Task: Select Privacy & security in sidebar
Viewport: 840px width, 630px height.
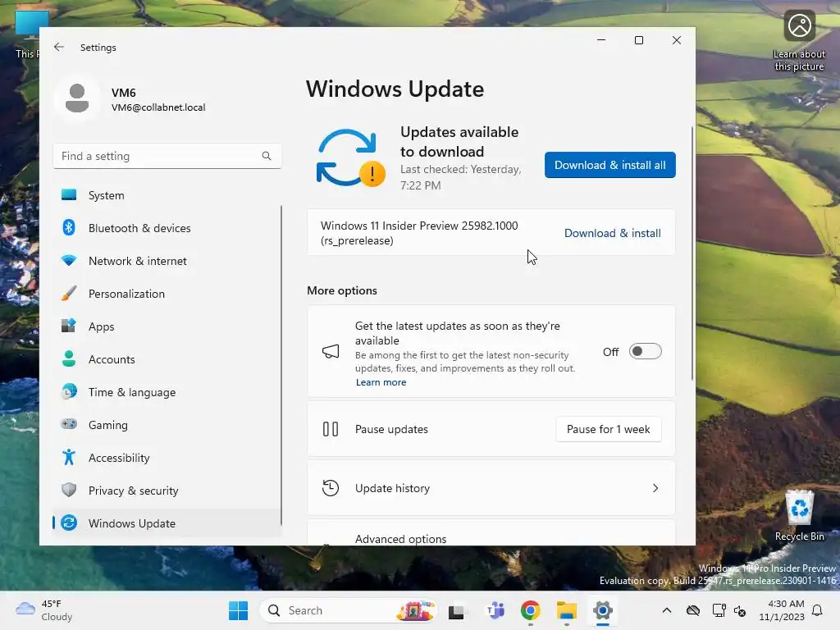Action: click(167, 491)
